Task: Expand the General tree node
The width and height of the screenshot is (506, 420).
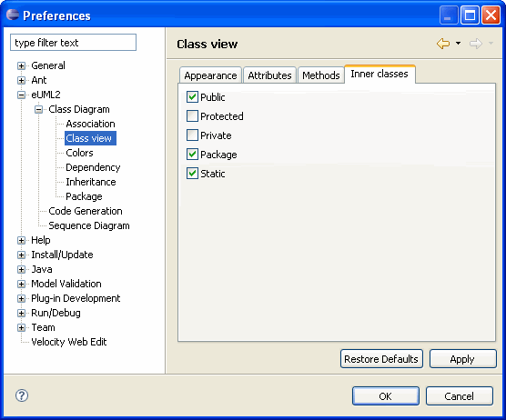Action: (21, 65)
